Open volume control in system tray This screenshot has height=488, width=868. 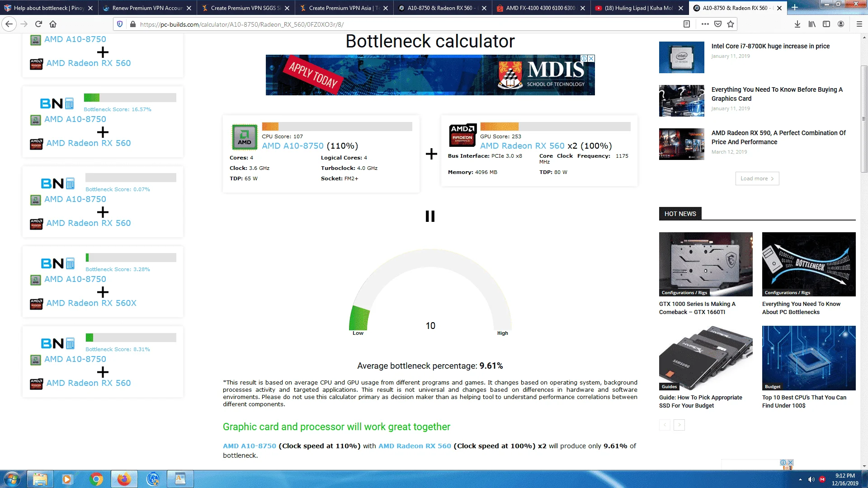811,479
